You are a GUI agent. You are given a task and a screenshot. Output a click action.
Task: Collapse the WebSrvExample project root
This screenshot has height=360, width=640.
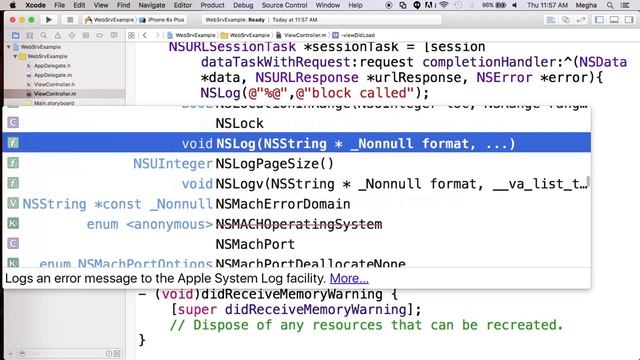coord(9,47)
